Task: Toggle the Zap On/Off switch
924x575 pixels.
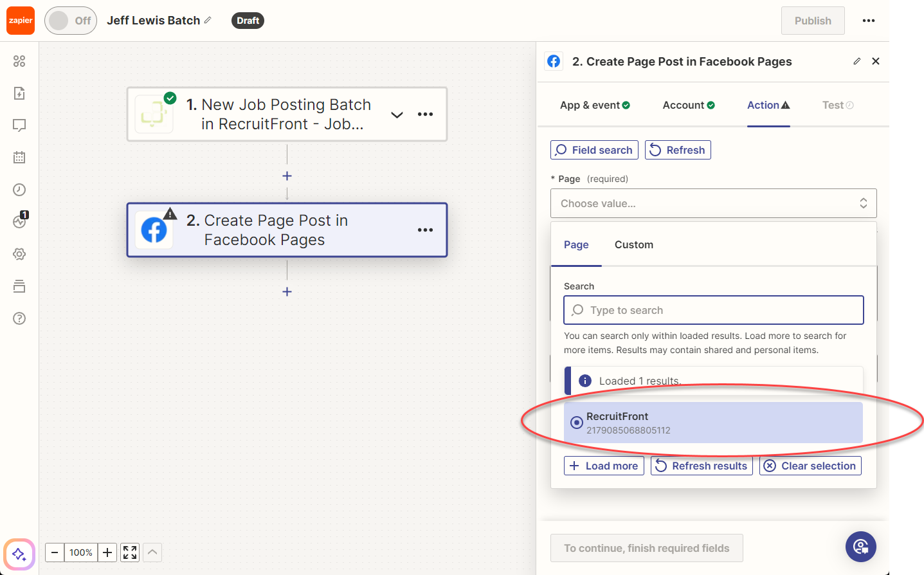Action: 71,21
